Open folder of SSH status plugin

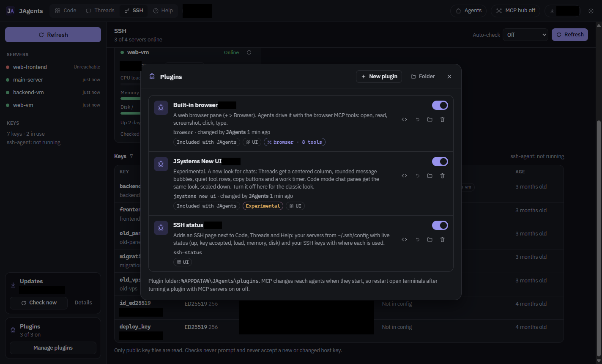pos(430,240)
